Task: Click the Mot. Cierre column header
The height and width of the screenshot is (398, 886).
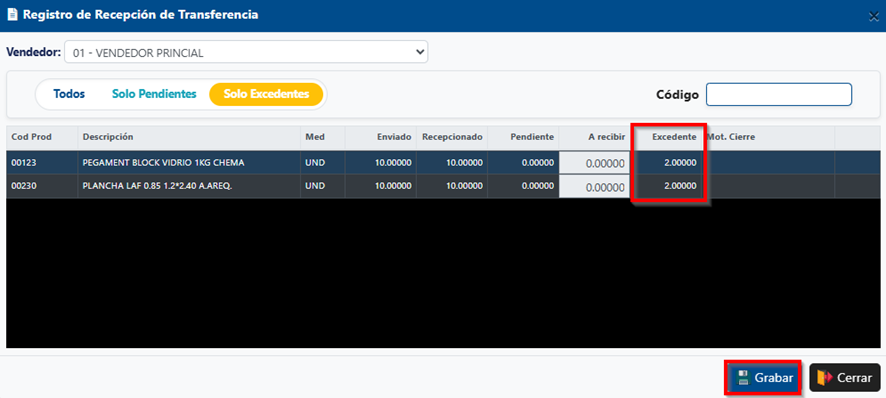Action: [768, 137]
